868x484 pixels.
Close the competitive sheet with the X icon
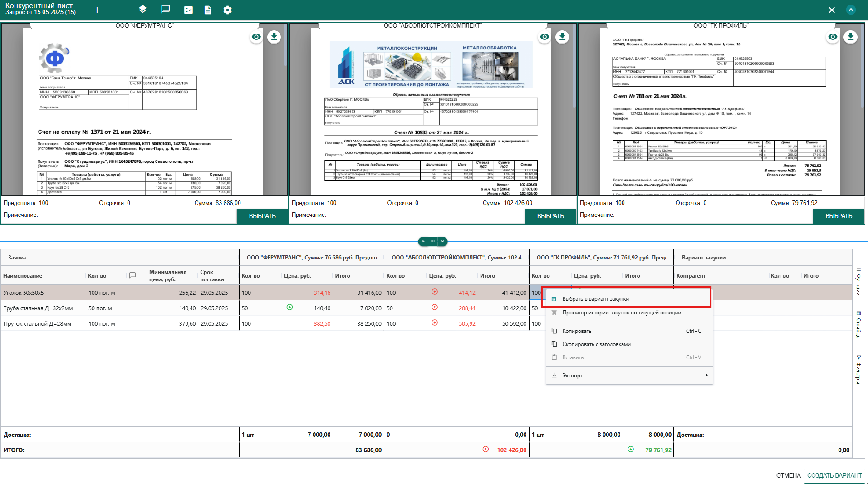click(x=832, y=10)
